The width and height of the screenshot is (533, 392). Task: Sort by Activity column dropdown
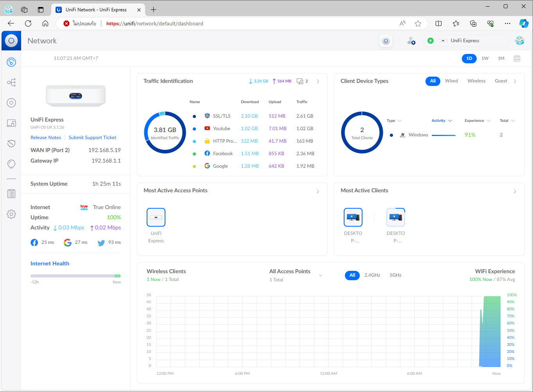442,121
